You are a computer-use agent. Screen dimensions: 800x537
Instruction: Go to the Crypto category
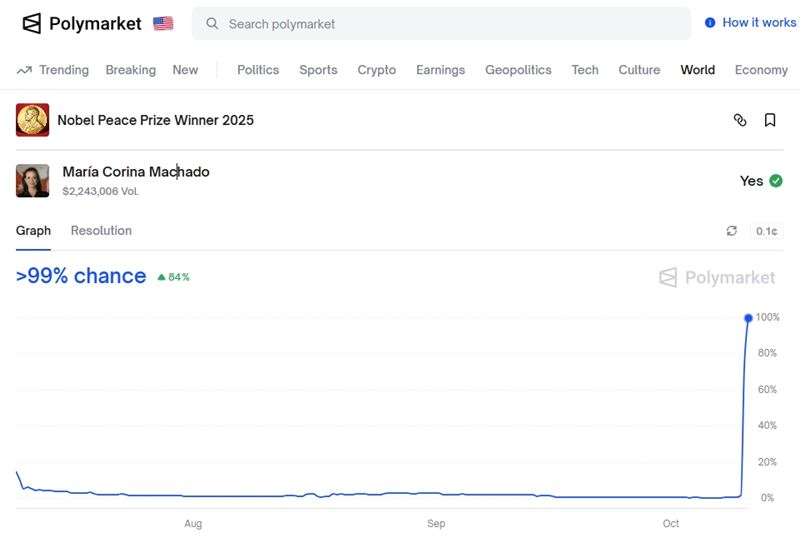pyautogui.click(x=377, y=70)
